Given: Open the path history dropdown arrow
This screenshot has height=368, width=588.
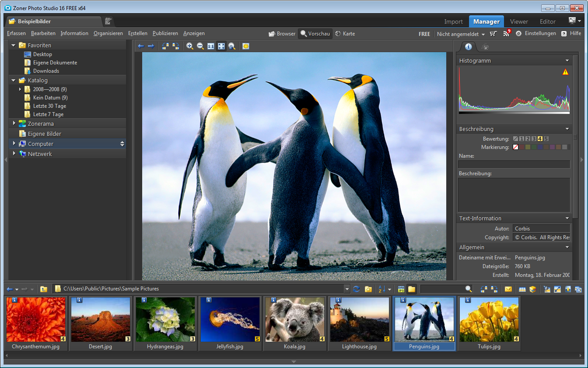Looking at the screenshot, I should pos(347,289).
